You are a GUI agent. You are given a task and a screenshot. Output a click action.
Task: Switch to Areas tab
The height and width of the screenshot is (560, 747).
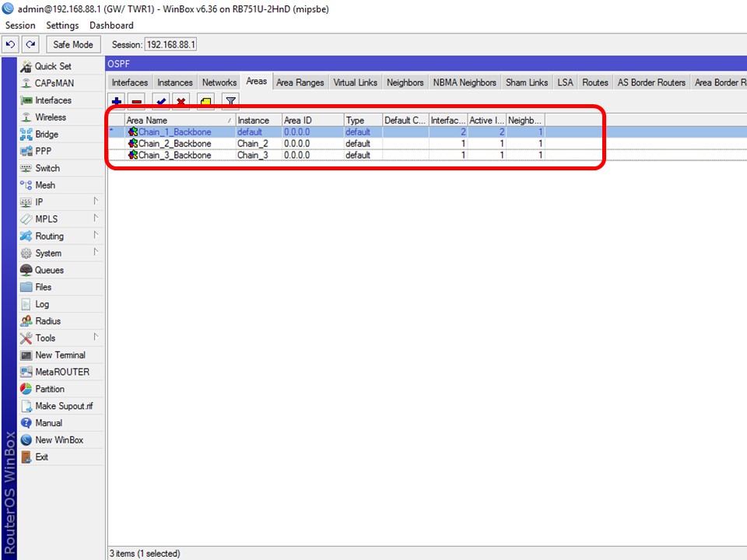(256, 82)
